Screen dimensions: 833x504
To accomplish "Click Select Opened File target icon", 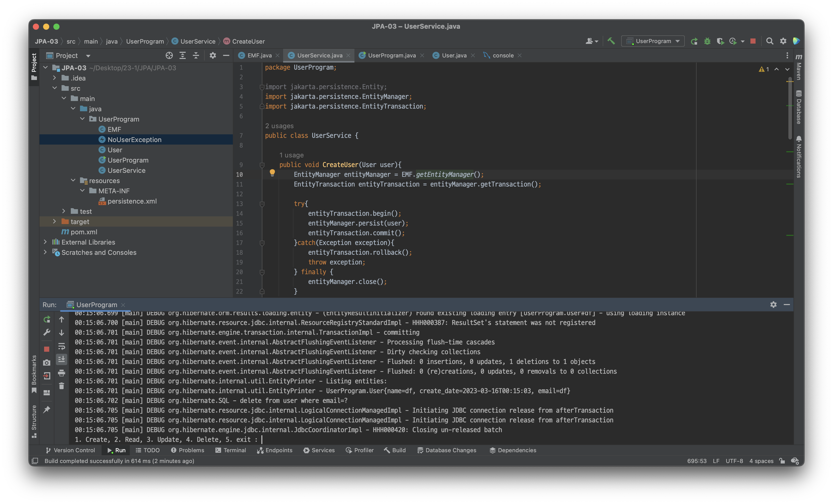I will 169,55.
